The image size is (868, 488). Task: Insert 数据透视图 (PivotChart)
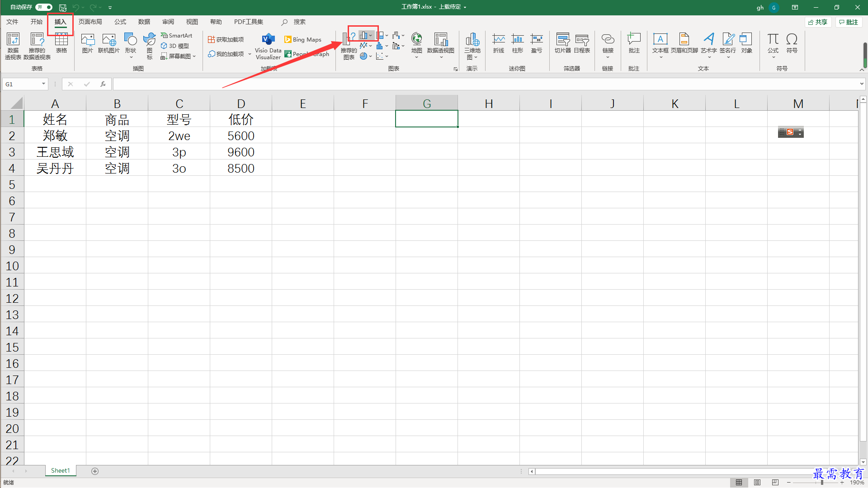coord(441,46)
